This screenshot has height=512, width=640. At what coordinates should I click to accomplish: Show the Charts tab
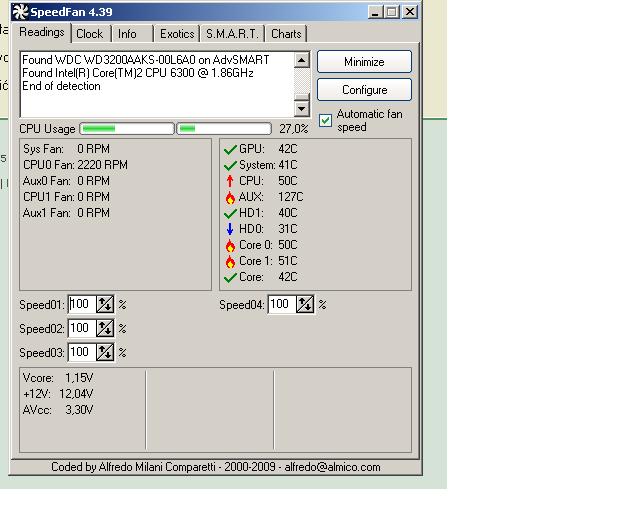286,34
